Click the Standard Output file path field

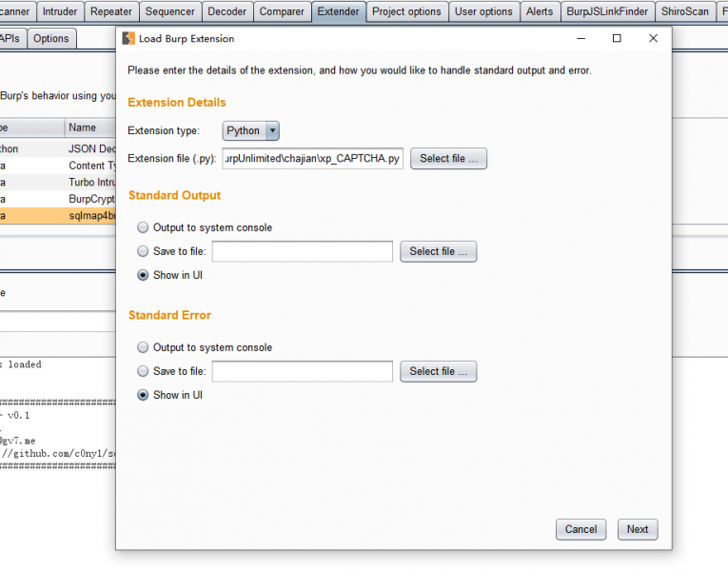pos(302,251)
